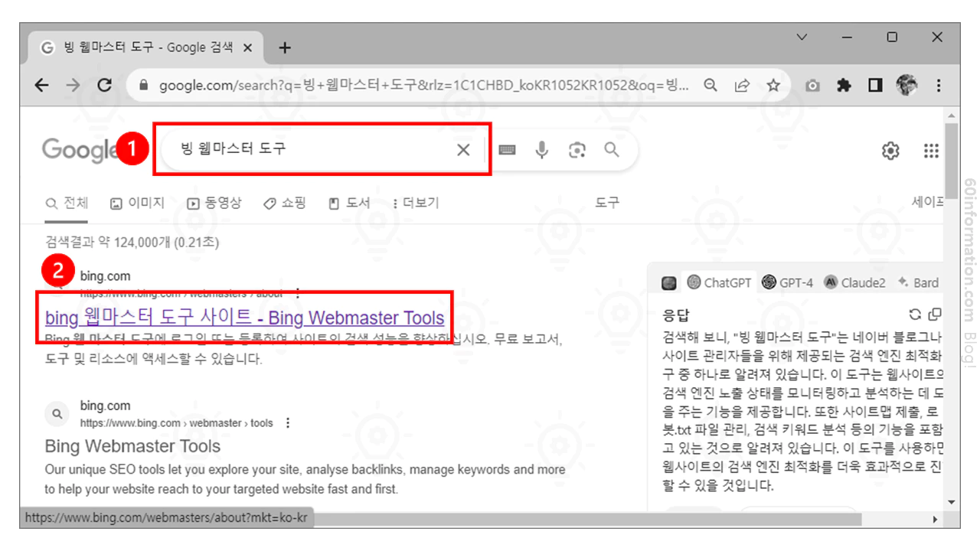Open Google apps grid icon

pos(931,151)
